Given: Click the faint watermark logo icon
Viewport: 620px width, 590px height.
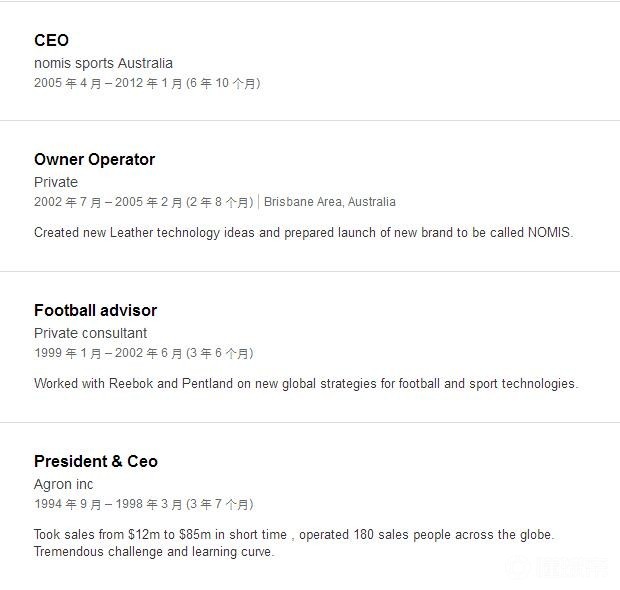Looking at the screenshot, I should [x=519, y=568].
